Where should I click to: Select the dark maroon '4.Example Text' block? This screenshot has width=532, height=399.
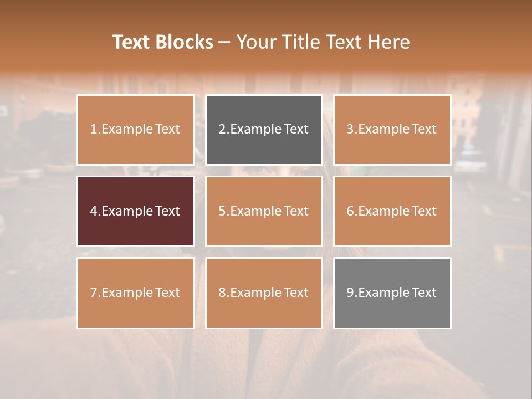coord(136,211)
